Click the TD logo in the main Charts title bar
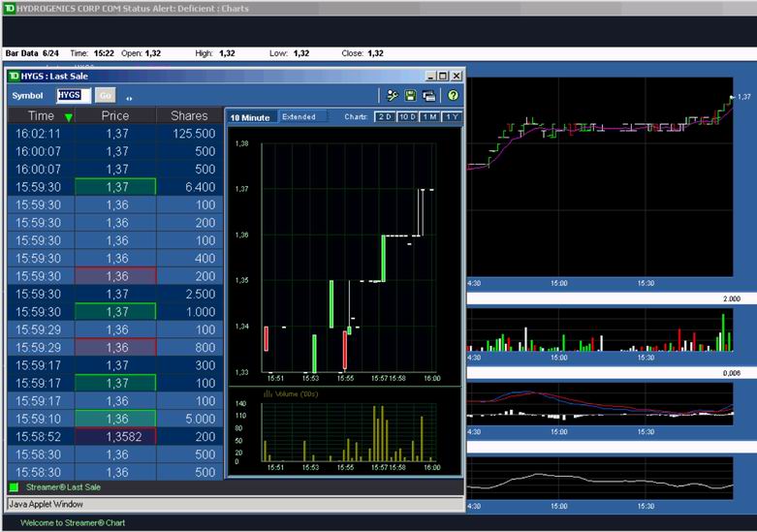Screen dimensions: 757x532 [x=9, y=8]
